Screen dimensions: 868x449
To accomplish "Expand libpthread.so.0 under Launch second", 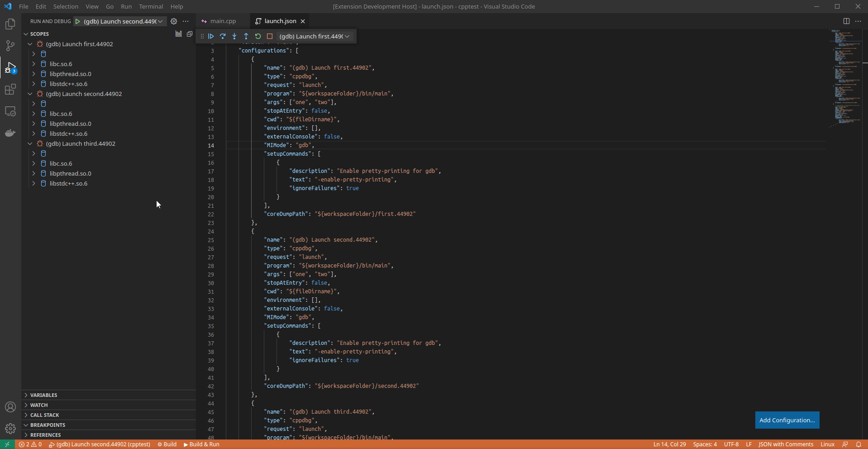I will (33, 124).
